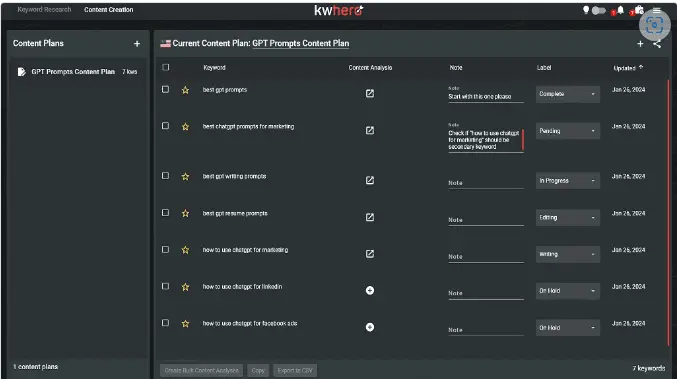Screen dimensions: 677x379
Task: Open the Pending label dropdown
Action: [x=567, y=131]
